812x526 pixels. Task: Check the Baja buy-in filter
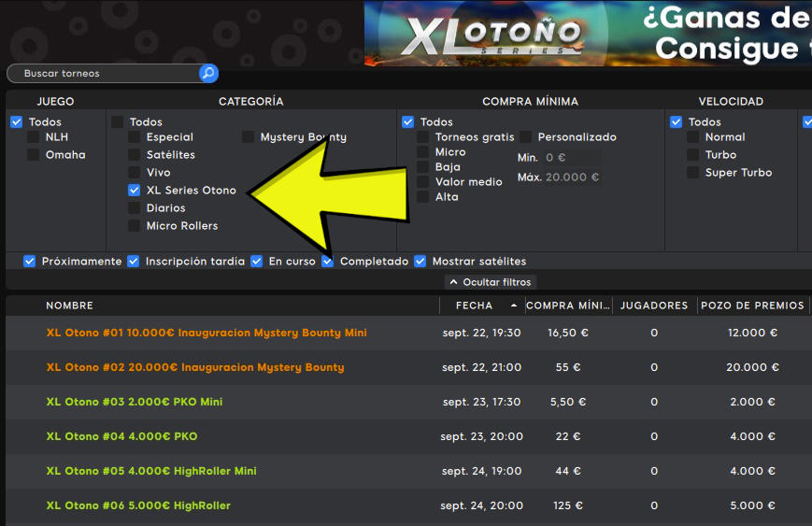click(x=423, y=166)
